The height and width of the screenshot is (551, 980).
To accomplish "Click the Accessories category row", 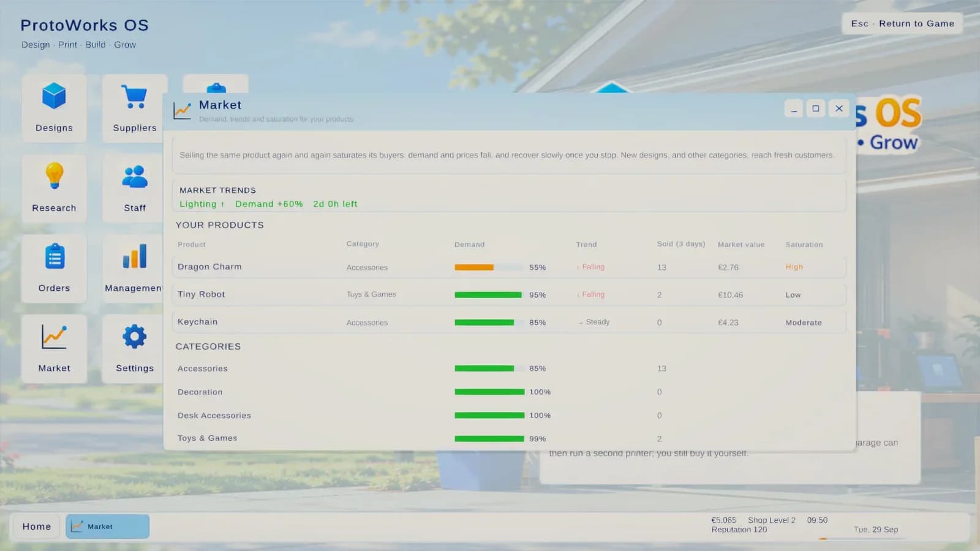I will pyautogui.click(x=509, y=369).
